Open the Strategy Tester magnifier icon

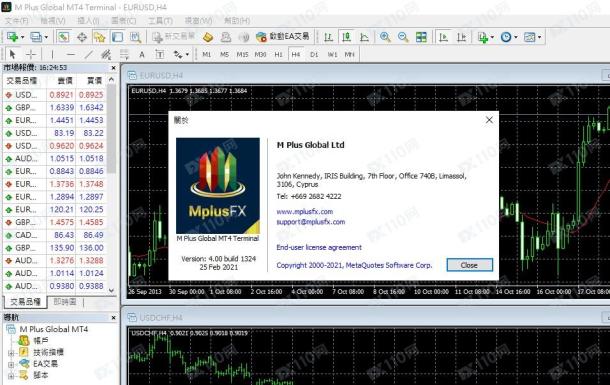[135, 37]
